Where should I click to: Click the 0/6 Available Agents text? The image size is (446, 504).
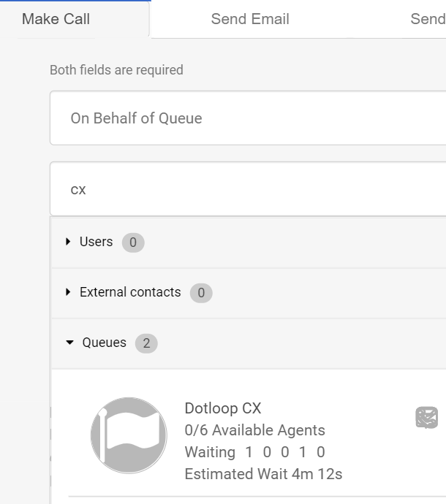click(x=255, y=430)
